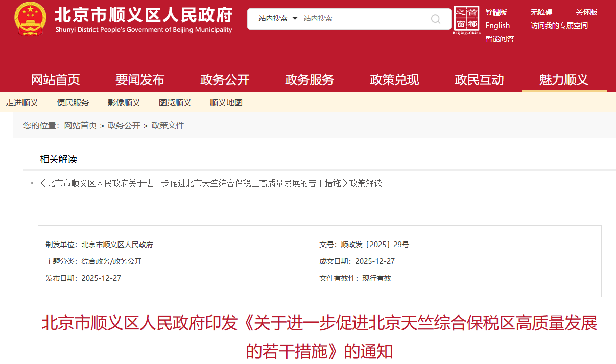Click inside the site search input box

358,18
